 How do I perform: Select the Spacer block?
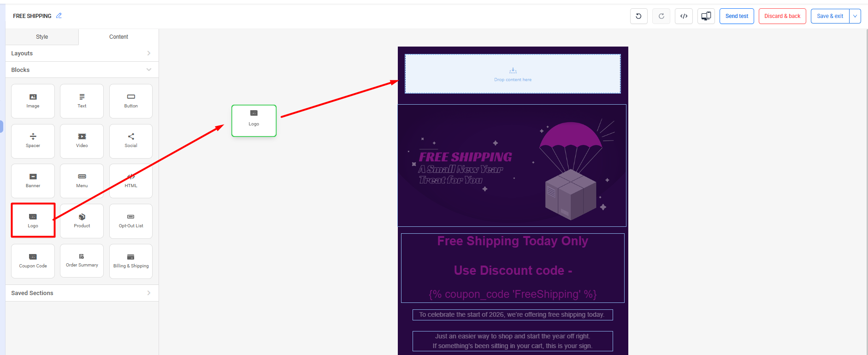click(33, 141)
